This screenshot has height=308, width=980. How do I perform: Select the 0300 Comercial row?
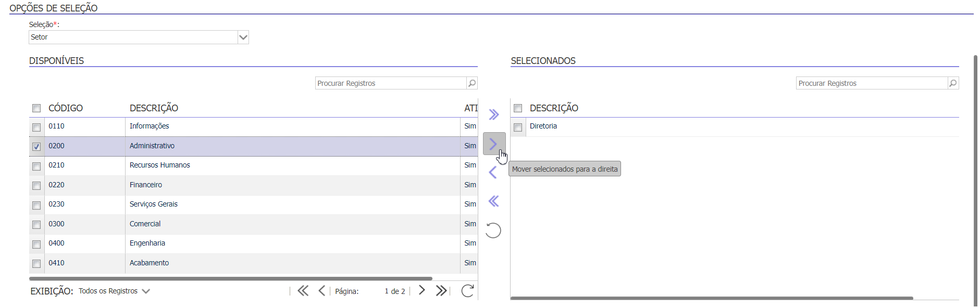coord(253,224)
